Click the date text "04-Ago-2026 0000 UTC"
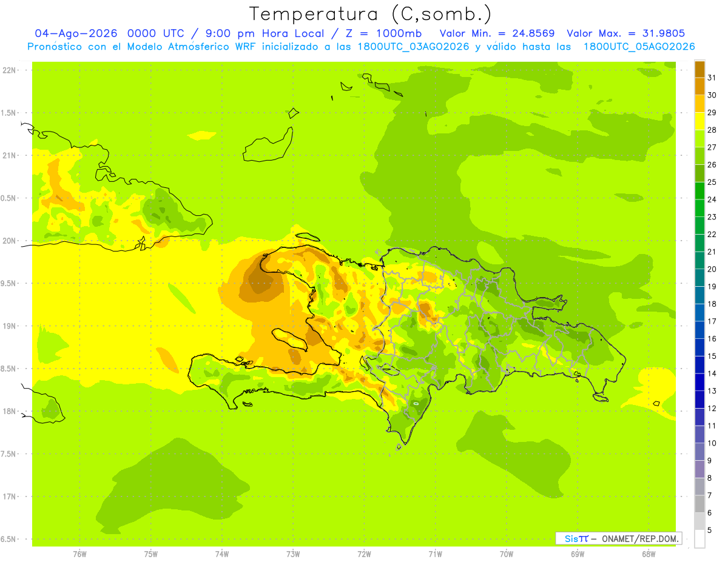This screenshot has width=728, height=562. click(x=110, y=33)
